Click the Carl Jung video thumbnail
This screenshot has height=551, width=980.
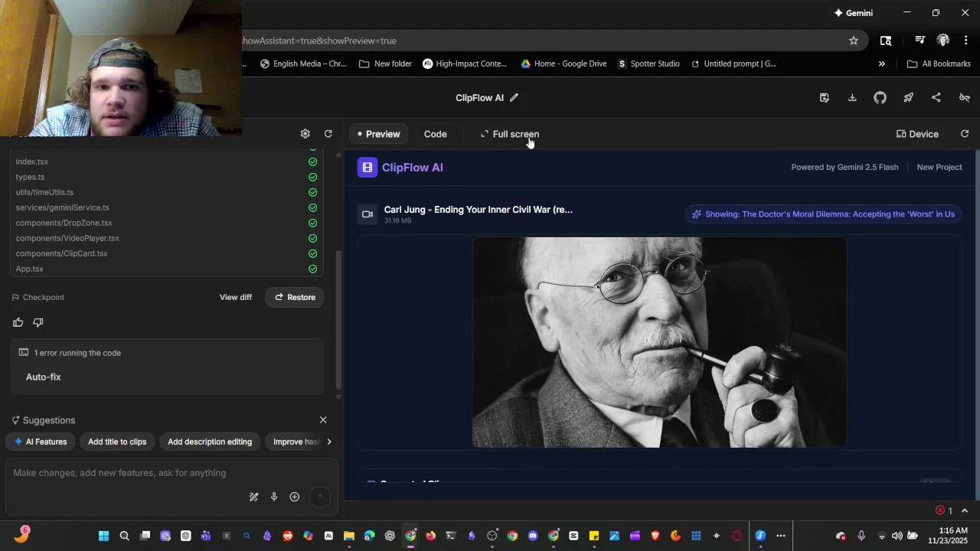659,342
